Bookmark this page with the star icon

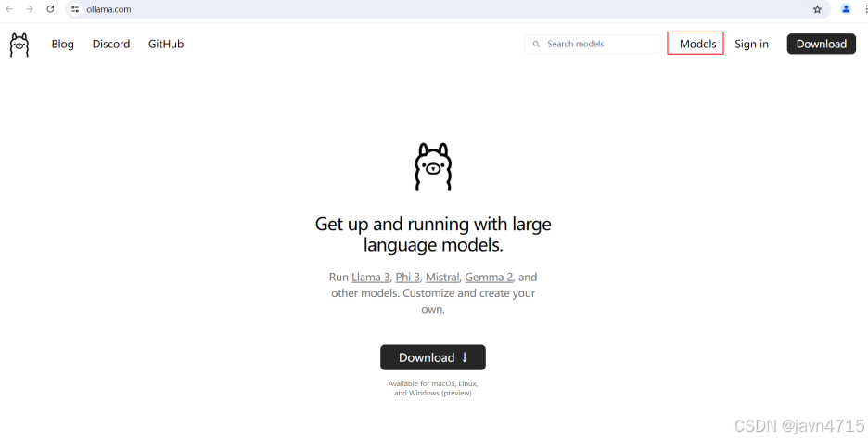coord(817,9)
